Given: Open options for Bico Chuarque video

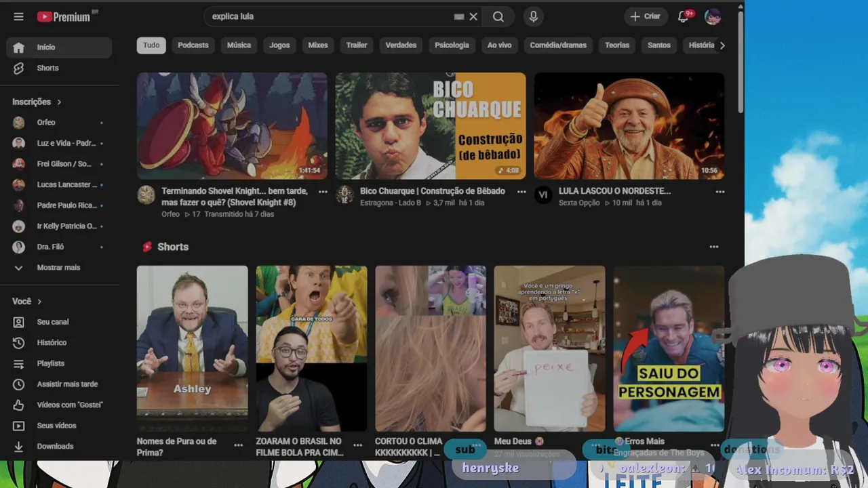Looking at the screenshot, I should click(521, 192).
